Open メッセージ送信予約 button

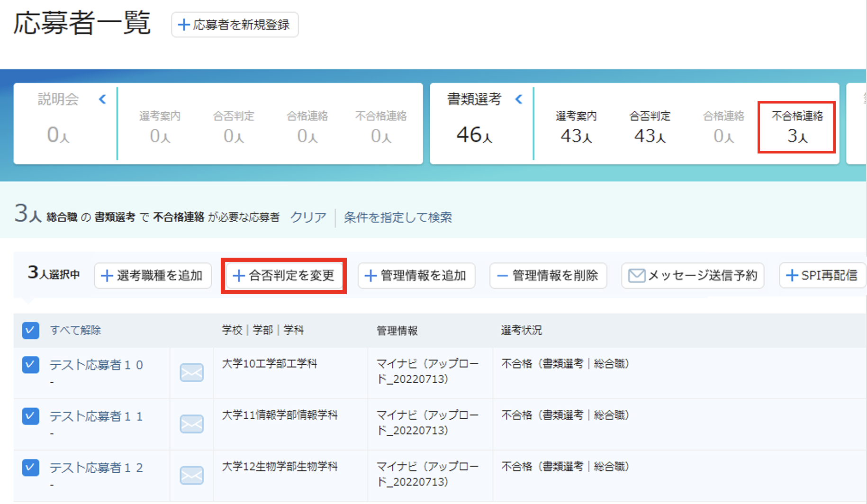pos(693,276)
